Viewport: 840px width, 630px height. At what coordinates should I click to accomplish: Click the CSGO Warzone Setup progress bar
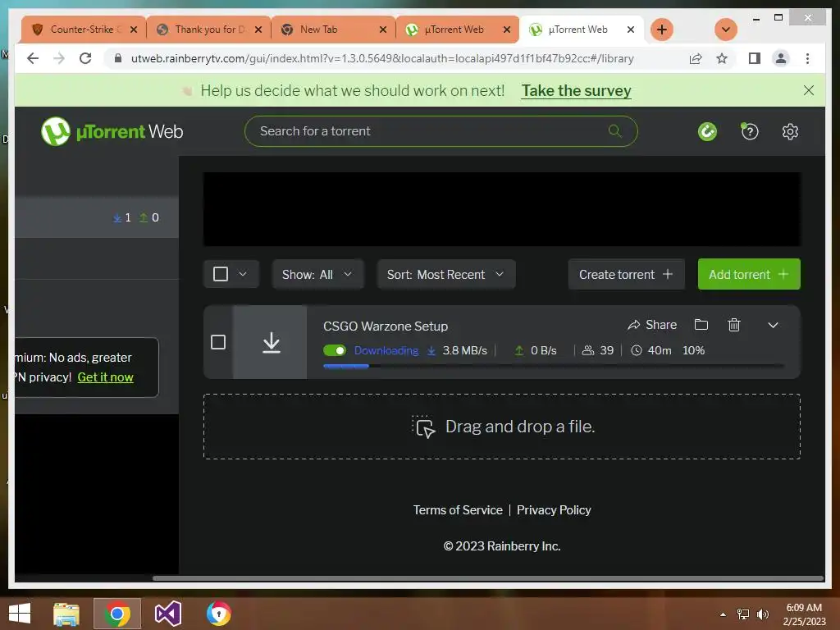(553, 366)
